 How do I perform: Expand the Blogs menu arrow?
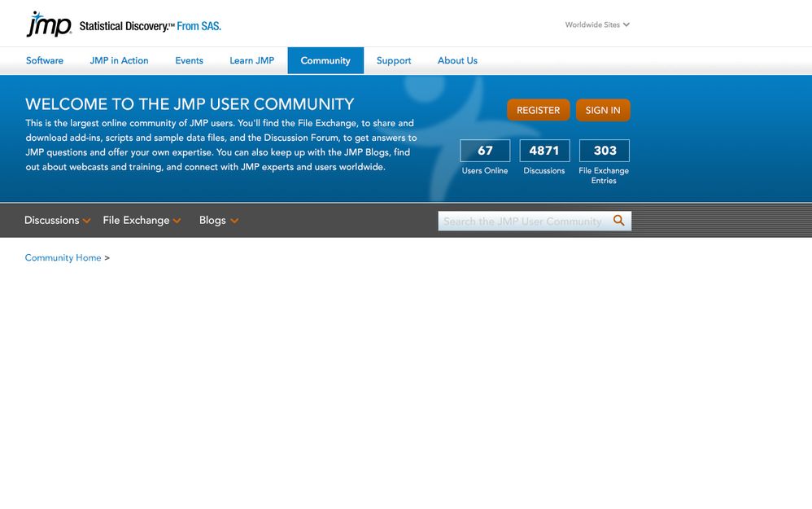tap(234, 221)
